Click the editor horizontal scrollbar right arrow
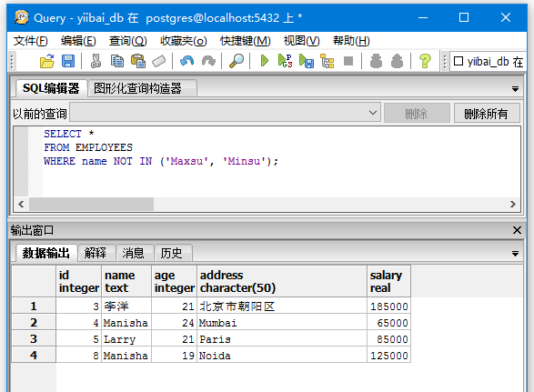534x392 pixels. click(512, 204)
